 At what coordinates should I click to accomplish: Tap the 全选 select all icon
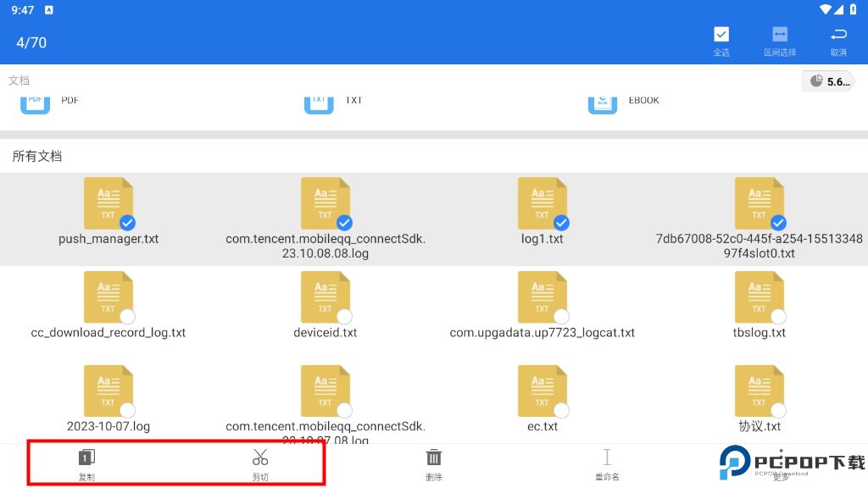pos(721,35)
